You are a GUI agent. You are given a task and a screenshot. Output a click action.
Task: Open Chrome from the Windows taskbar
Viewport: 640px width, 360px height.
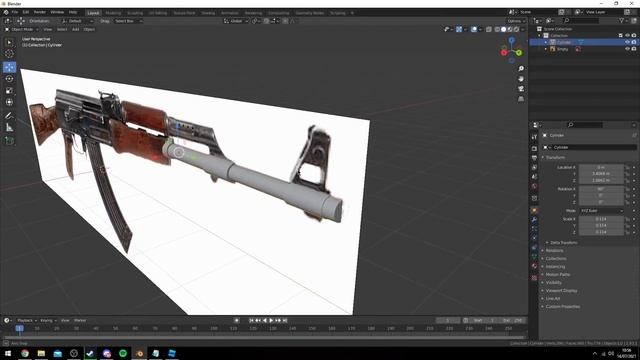click(x=25, y=353)
